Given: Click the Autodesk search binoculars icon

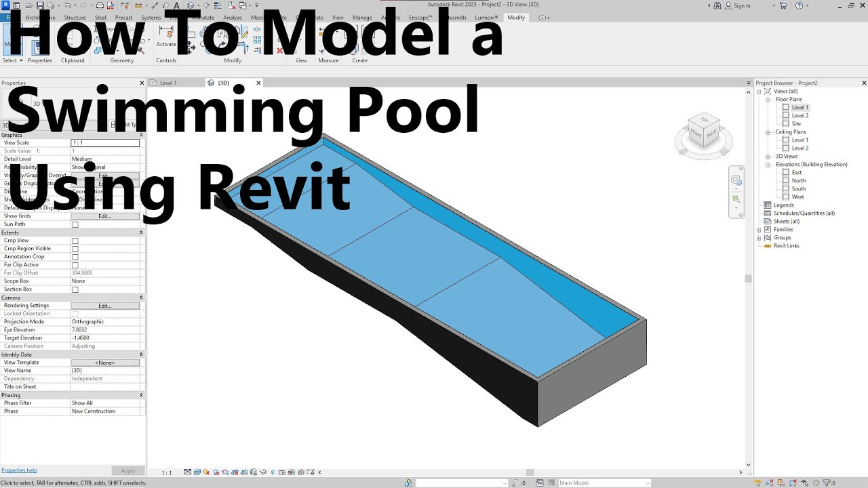Looking at the screenshot, I should [x=717, y=5].
